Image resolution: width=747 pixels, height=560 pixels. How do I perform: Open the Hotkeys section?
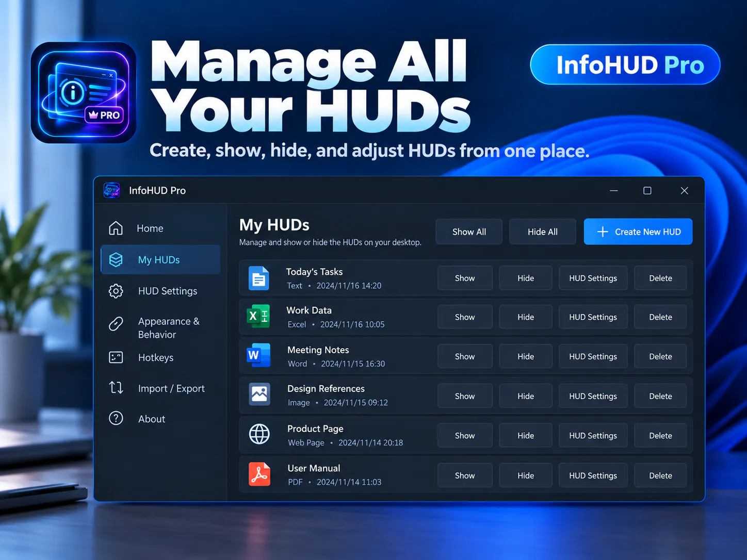pos(160,357)
